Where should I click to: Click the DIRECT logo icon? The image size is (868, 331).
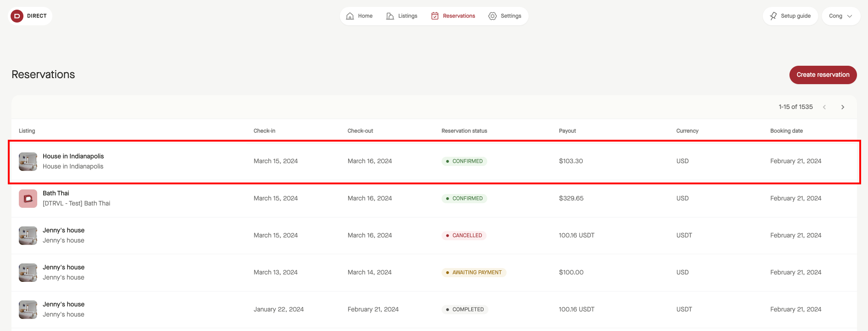coord(17,16)
